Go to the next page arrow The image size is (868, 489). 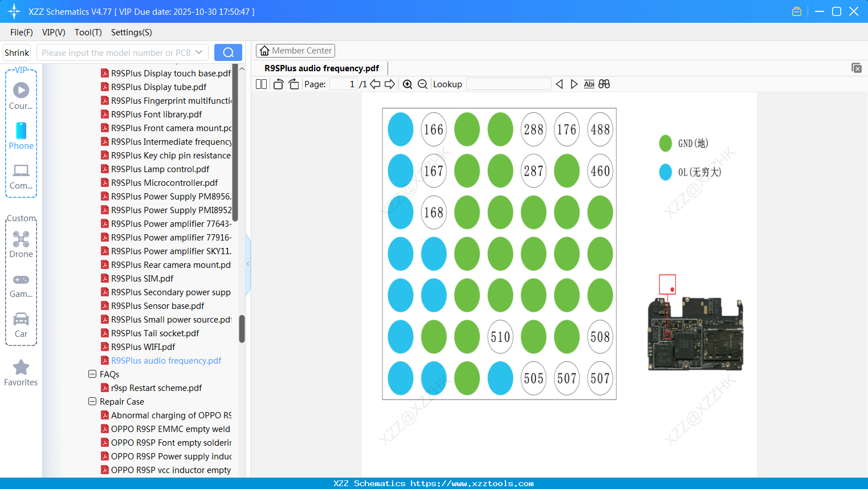tap(390, 84)
